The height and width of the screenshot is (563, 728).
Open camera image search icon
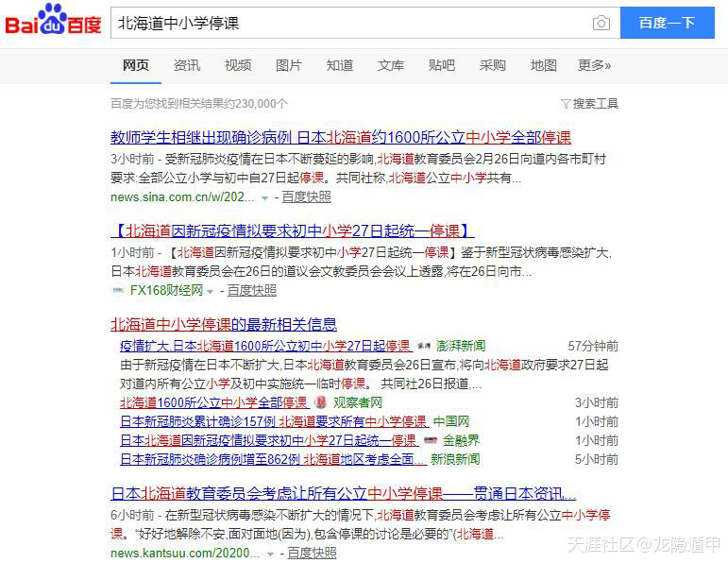601,23
